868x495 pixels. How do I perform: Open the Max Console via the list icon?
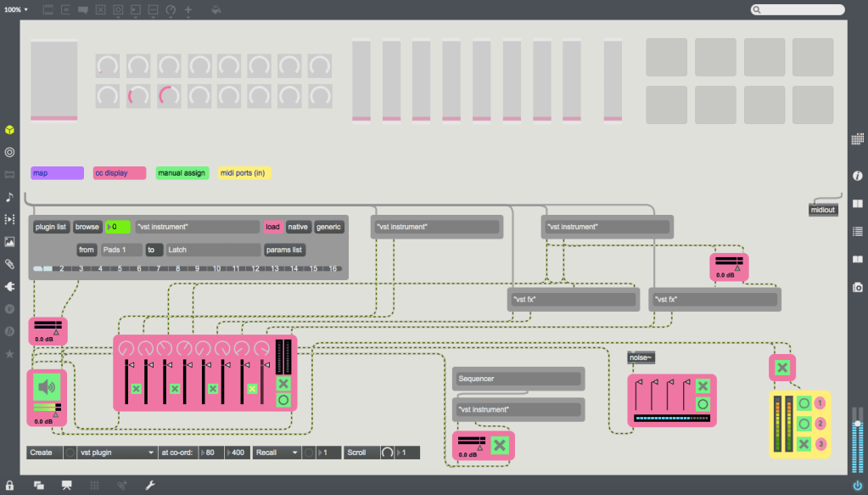pyautogui.click(x=857, y=230)
